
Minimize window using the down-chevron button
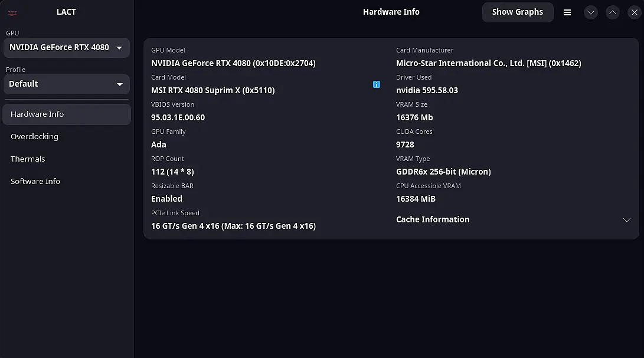591,12
